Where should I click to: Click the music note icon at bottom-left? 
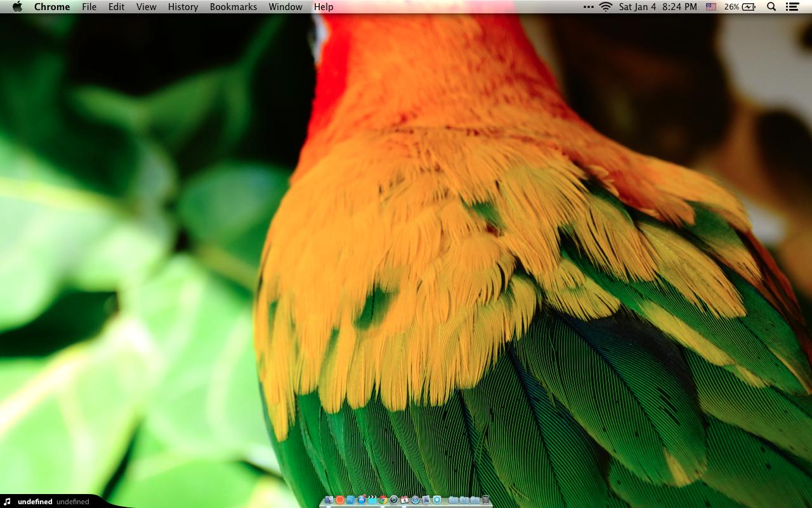click(x=8, y=502)
